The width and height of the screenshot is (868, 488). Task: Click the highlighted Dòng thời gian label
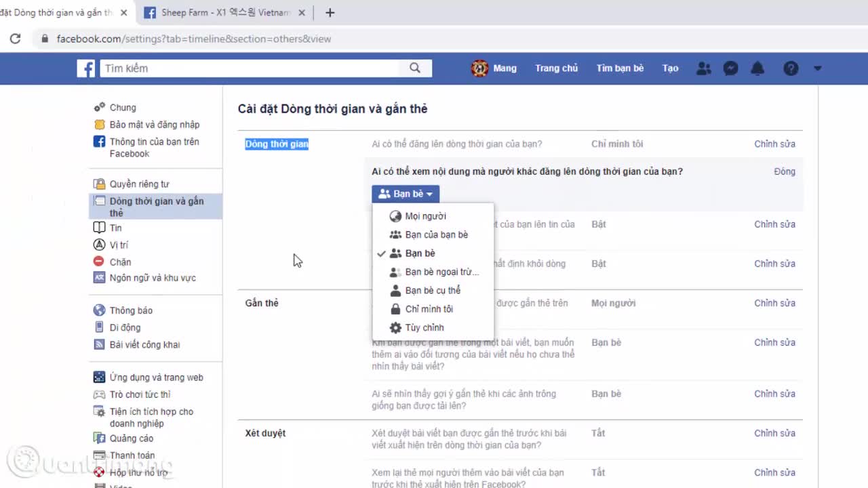(x=277, y=144)
